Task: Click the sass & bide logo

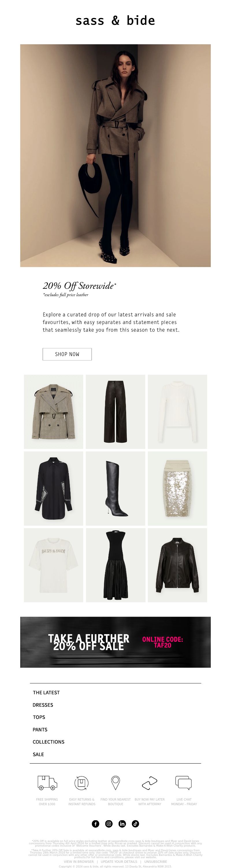Action: pos(115,21)
